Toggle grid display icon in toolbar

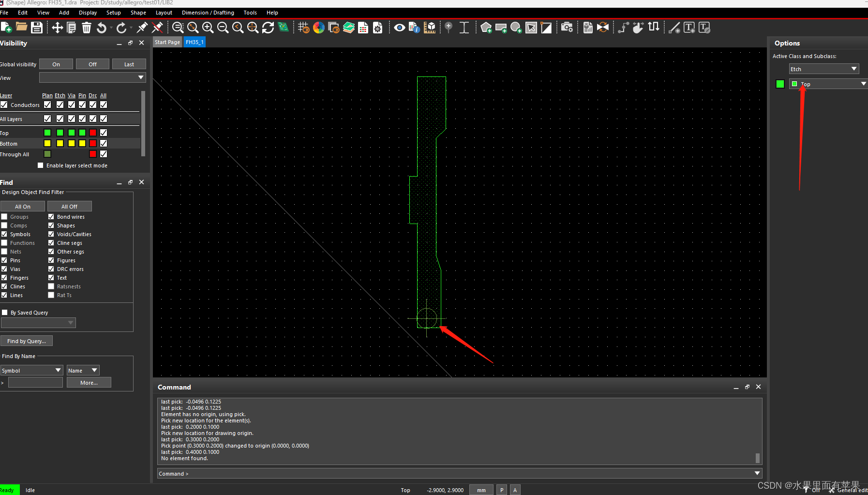click(303, 28)
